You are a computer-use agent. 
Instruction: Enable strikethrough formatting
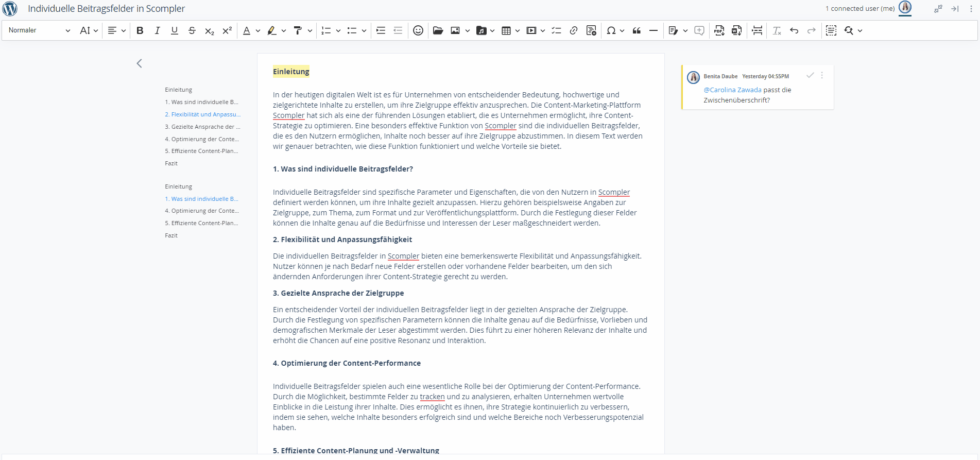coord(192,31)
